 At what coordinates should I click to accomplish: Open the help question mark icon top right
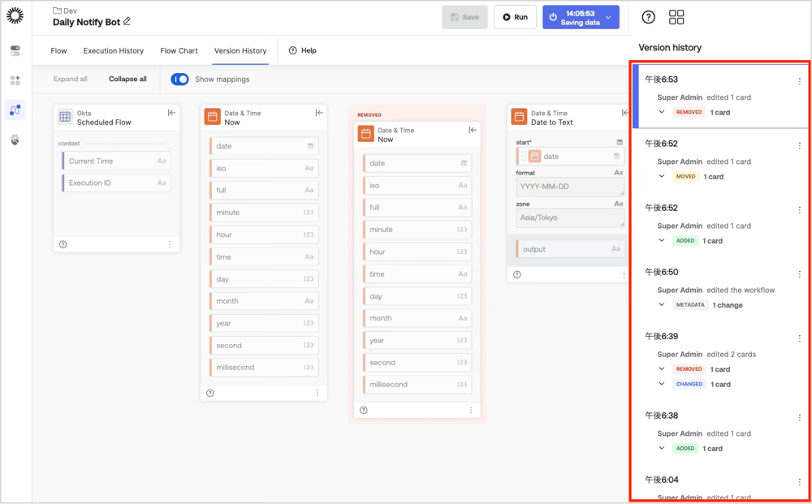tap(648, 17)
